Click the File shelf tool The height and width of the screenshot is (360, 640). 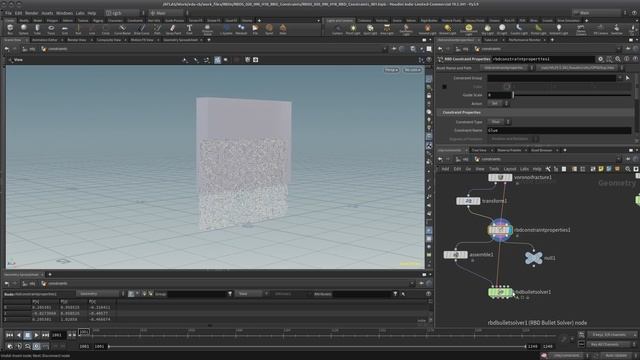(255, 29)
